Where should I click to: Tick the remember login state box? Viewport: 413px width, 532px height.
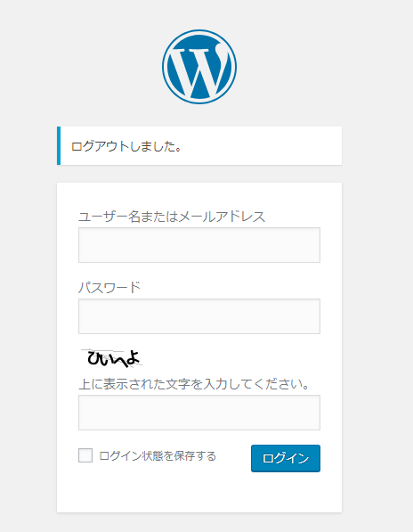point(85,455)
